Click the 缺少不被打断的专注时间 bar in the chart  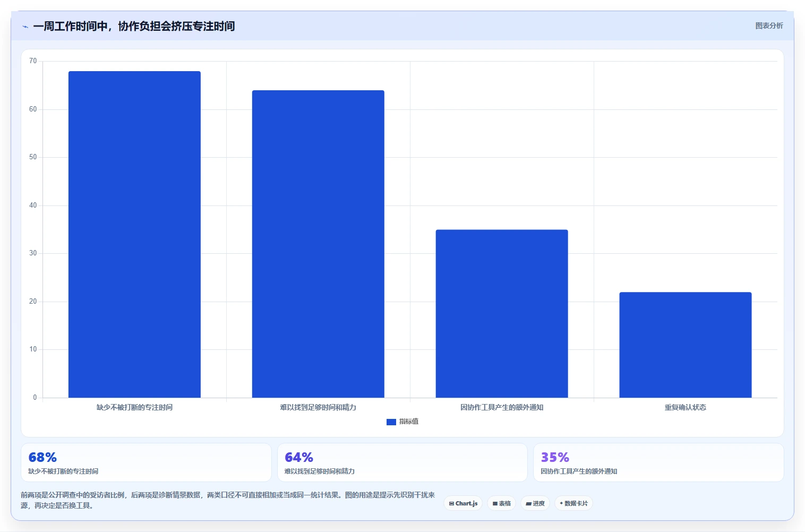pos(134,234)
